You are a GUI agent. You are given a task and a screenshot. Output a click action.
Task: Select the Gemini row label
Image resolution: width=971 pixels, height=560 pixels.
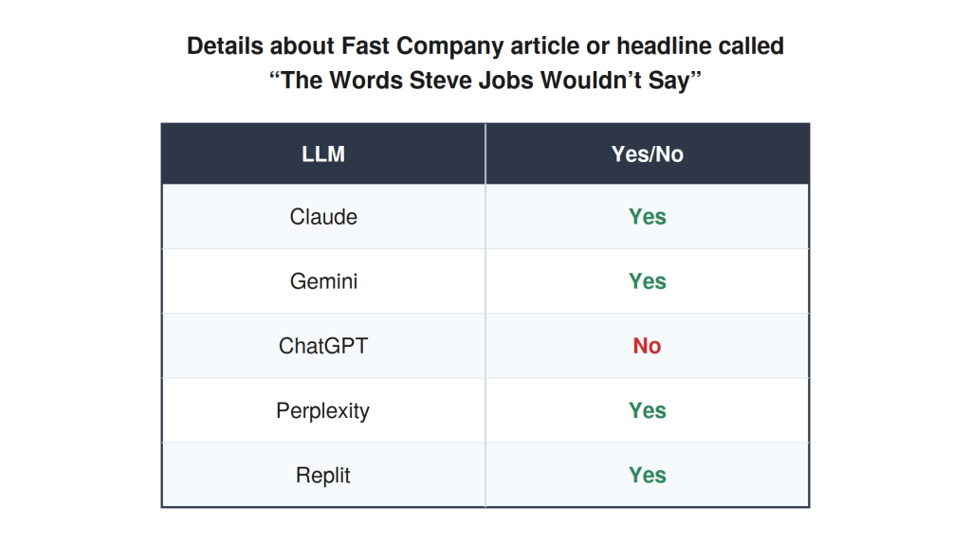323,281
